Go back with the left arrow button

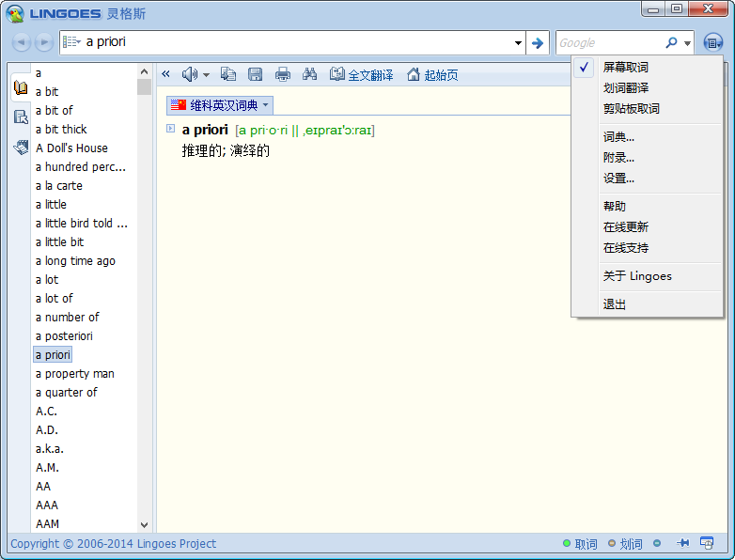(21, 42)
